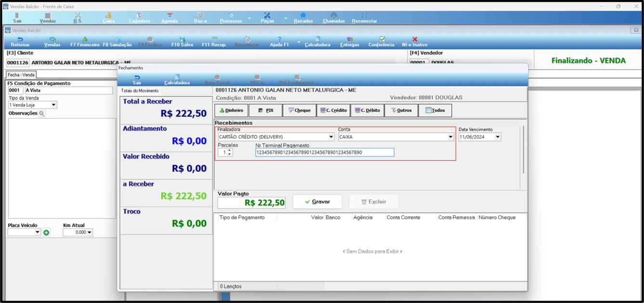Image resolution: width=644 pixels, height=303 pixels.
Task: Click into the Nr Terminal Pagamento field
Action: pos(325,152)
